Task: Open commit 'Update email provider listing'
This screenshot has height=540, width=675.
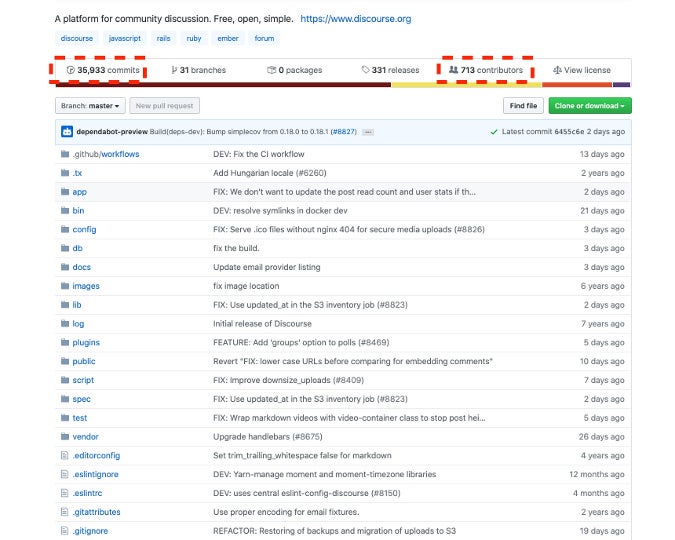Action: (267, 267)
